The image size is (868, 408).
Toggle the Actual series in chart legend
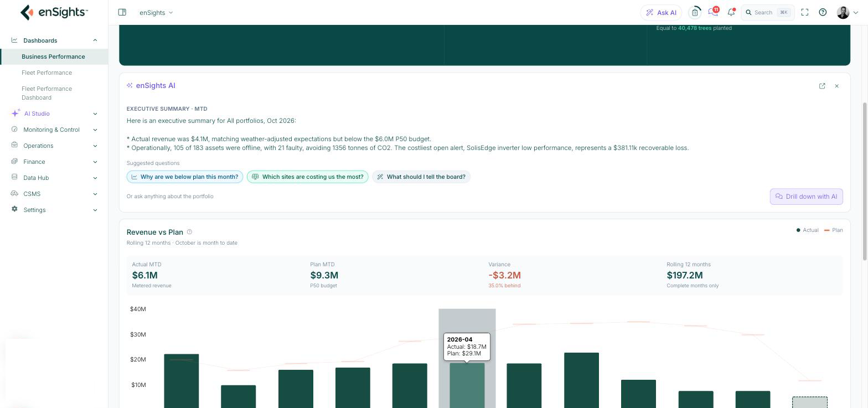[807, 230]
